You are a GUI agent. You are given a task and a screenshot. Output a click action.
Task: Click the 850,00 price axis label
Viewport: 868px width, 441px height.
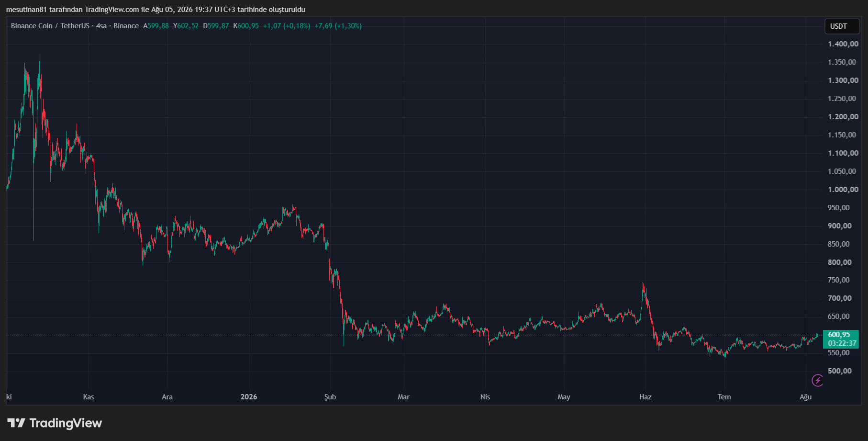839,244
